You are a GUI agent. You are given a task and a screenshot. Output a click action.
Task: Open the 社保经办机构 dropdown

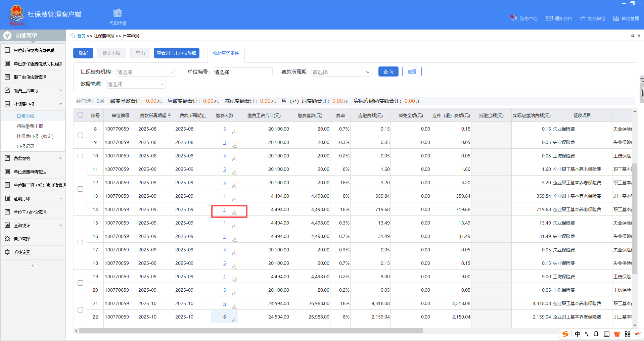click(146, 72)
